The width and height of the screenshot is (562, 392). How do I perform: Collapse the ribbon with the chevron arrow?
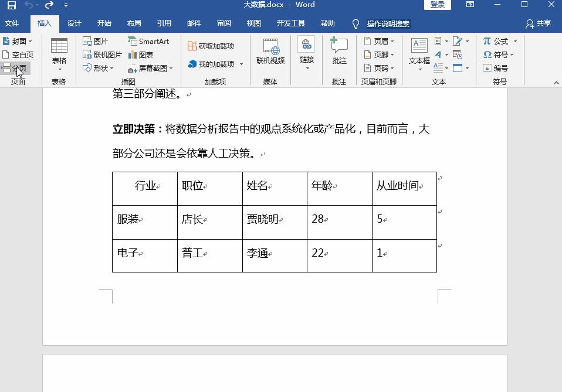pyautogui.click(x=556, y=82)
